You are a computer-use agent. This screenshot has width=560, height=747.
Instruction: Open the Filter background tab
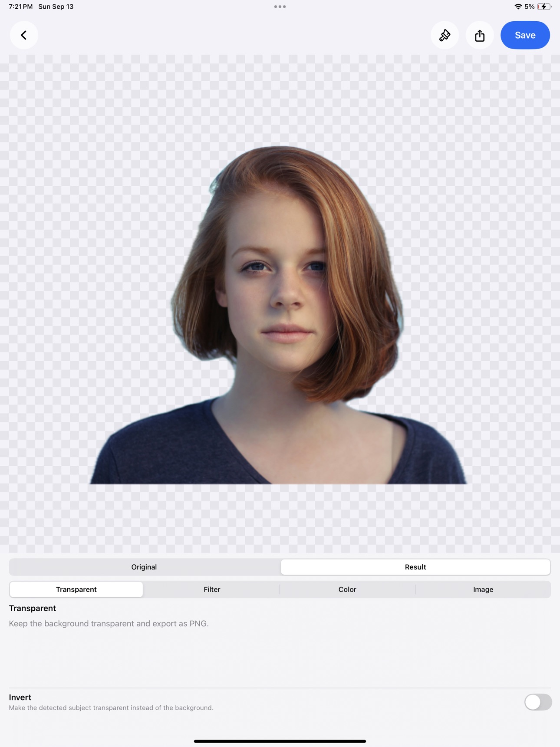tap(212, 589)
